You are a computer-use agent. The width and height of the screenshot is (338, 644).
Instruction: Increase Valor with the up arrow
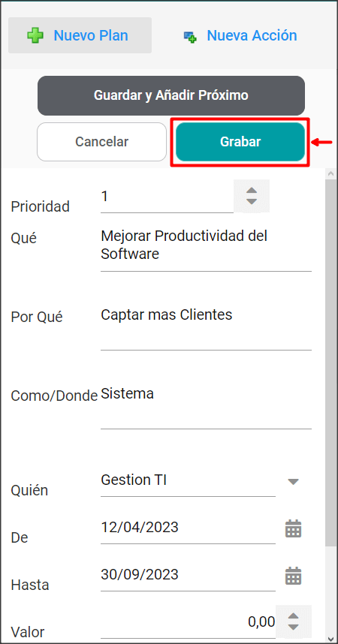[293, 616]
